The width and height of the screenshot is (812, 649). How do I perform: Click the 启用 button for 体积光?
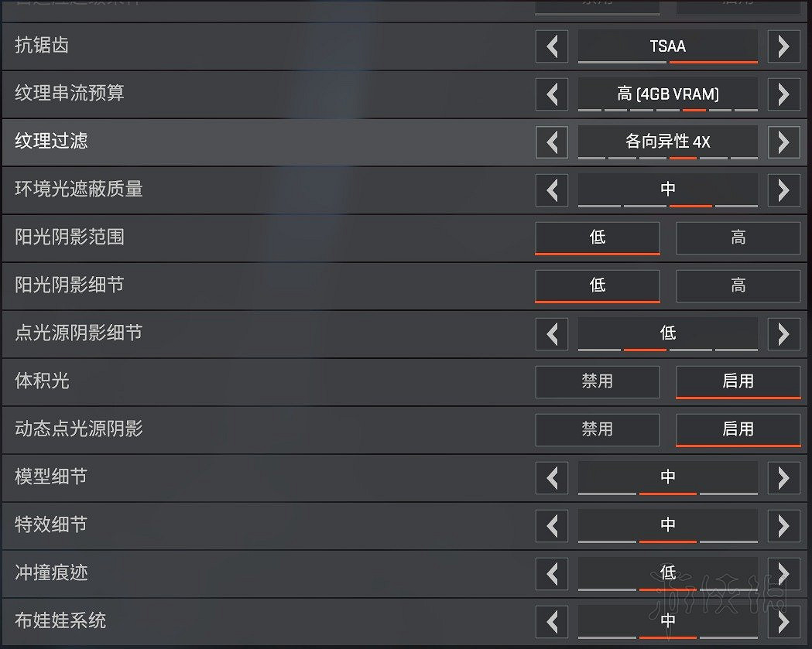[x=738, y=381]
